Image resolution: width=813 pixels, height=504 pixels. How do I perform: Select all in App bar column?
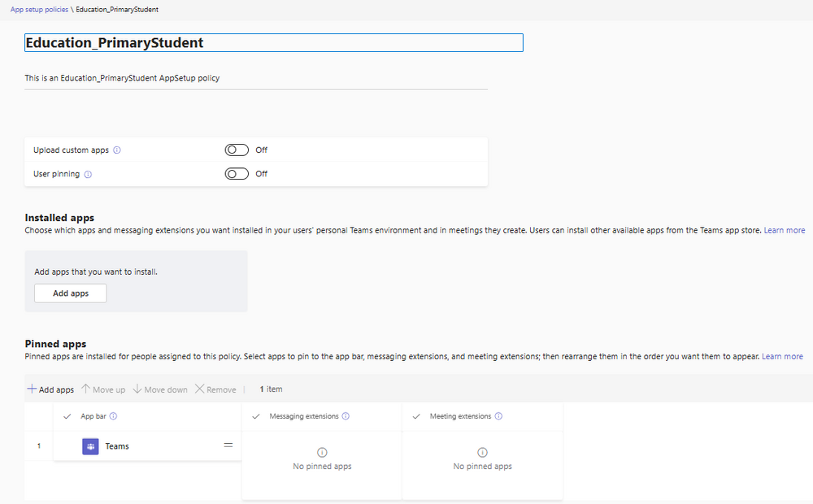click(x=67, y=416)
